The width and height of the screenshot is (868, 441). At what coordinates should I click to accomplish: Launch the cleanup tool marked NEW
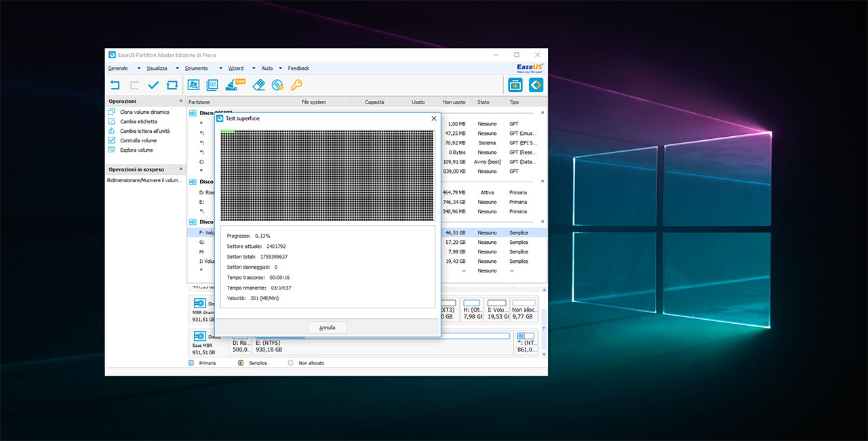click(x=234, y=84)
